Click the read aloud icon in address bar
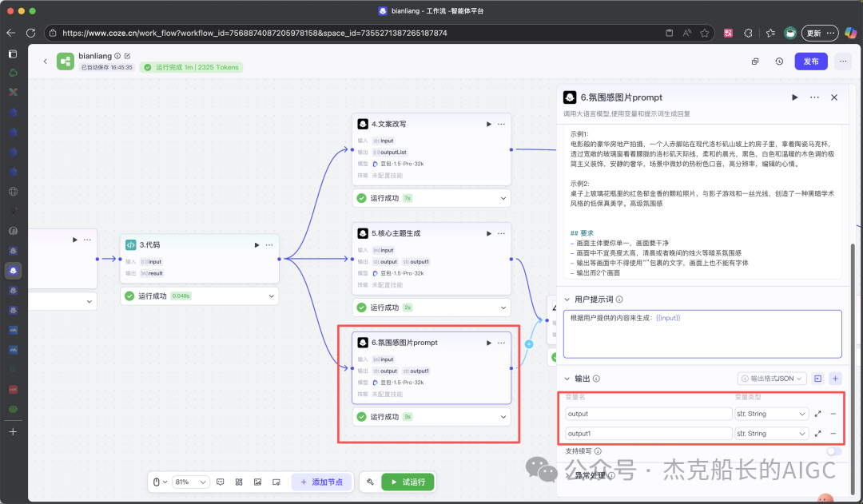863x504 pixels. coord(687,33)
